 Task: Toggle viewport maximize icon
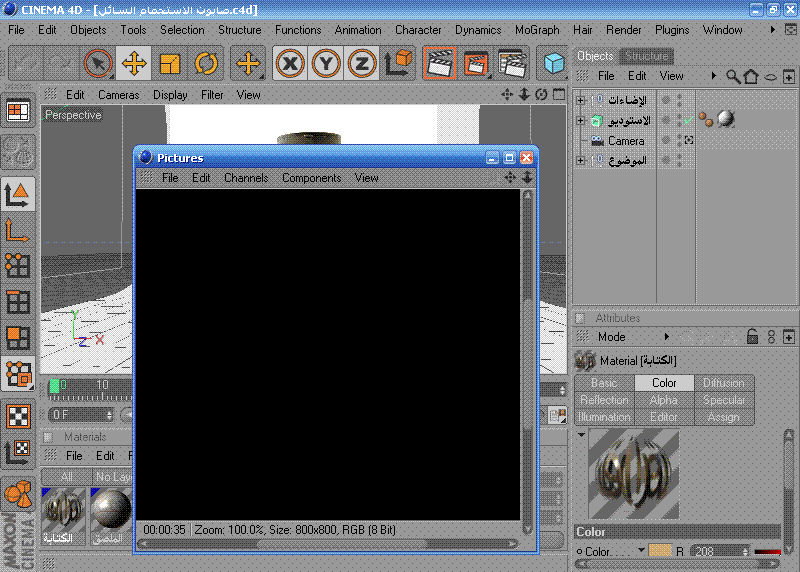click(x=559, y=94)
